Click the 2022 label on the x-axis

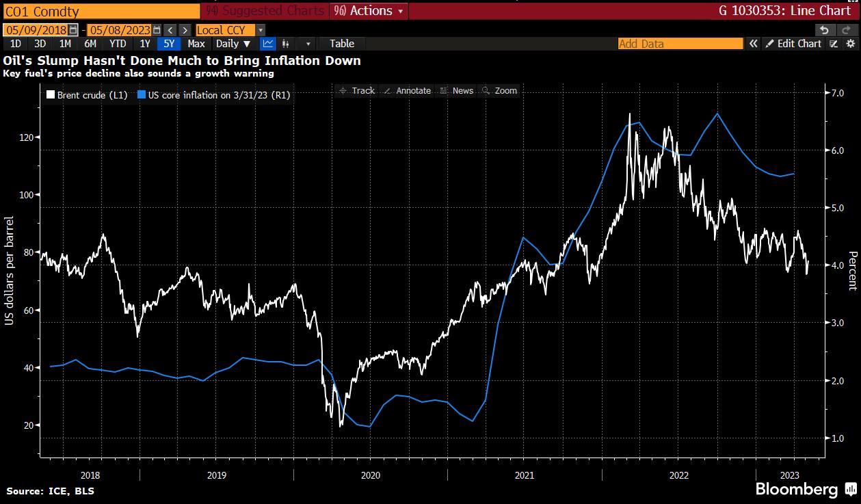click(x=678, y=475)
